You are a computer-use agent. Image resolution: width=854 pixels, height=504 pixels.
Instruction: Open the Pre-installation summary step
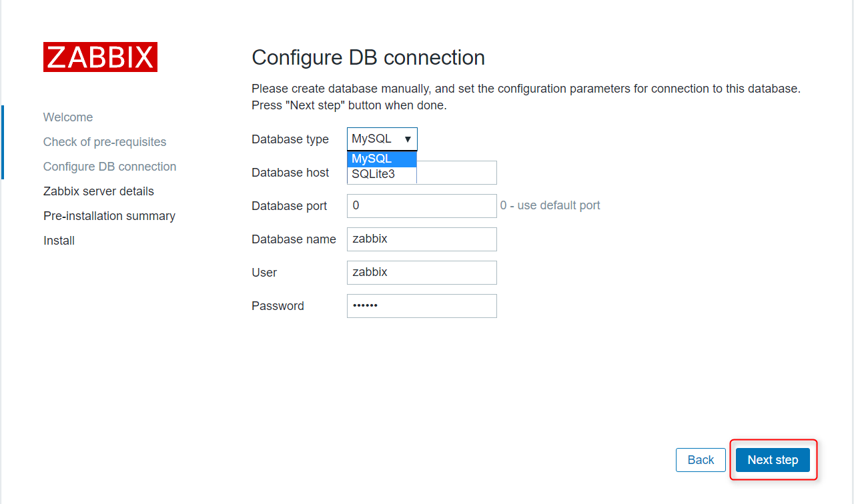(x=109, y=216)
